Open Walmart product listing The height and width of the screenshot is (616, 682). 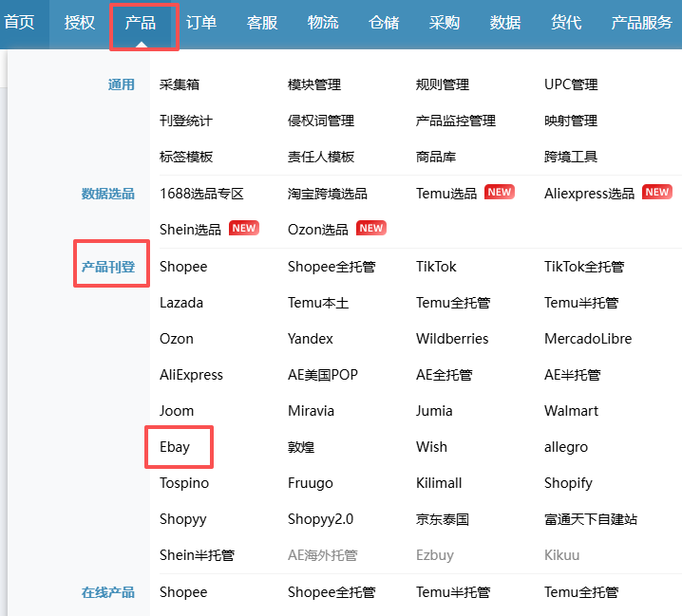coord(571,411)
